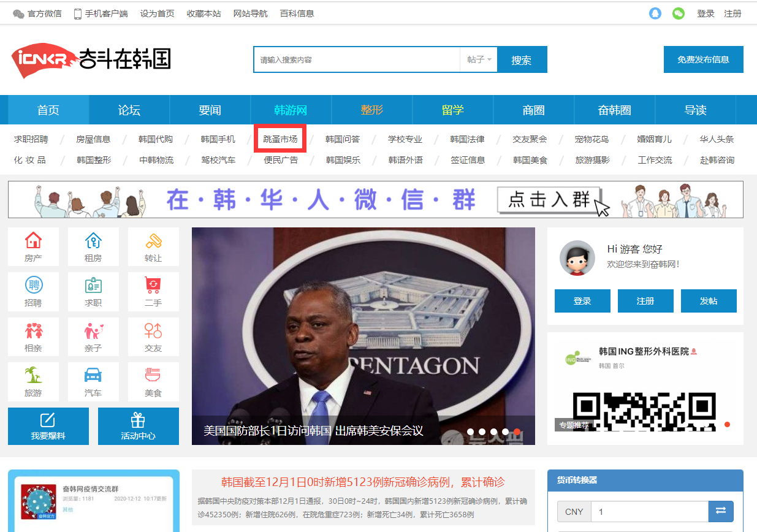
Task: Switch to the first carousel slide dot
Action: pos(470,431)
